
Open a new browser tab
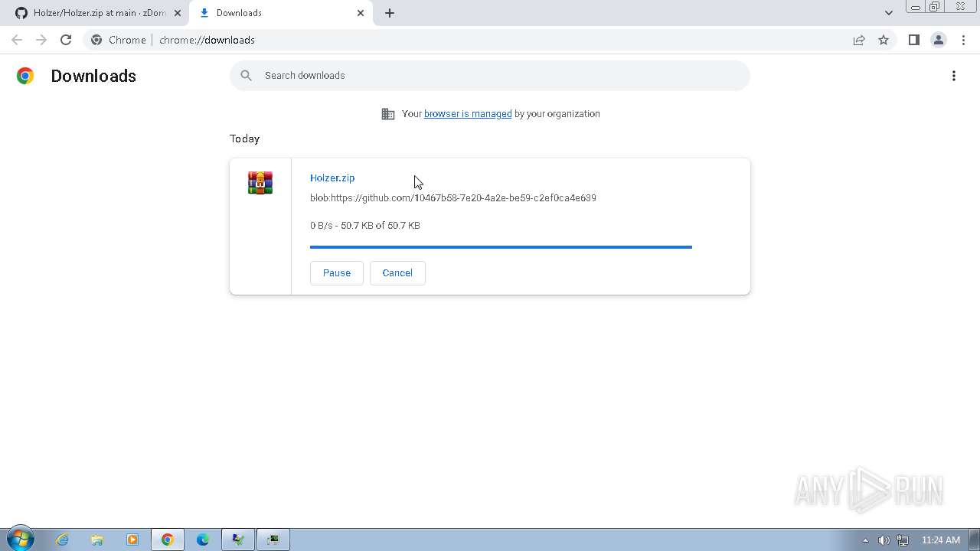coord(390,13)
